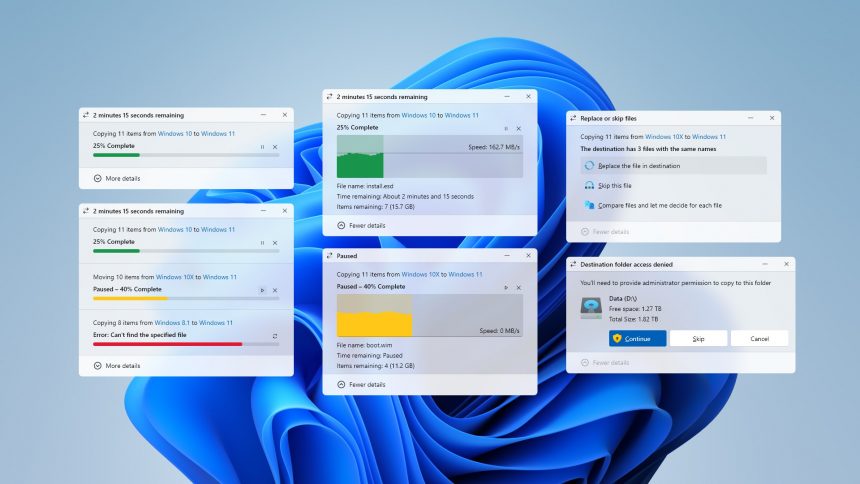This screenshot has width=860, height=484.
Task: Open Windows 10X link in the Paused dialog
Action: tap(420, 274)
